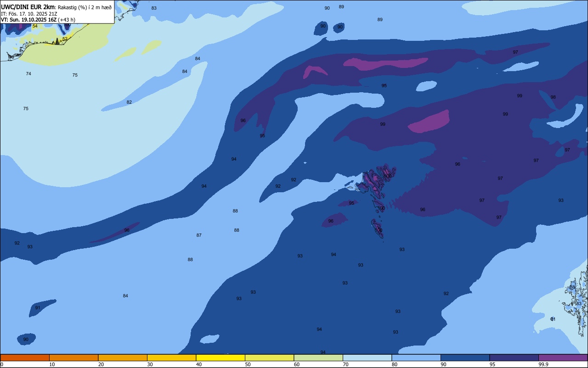
Task: Click the 50–60 pale yellow legend swatch
Action: (269, 357)
